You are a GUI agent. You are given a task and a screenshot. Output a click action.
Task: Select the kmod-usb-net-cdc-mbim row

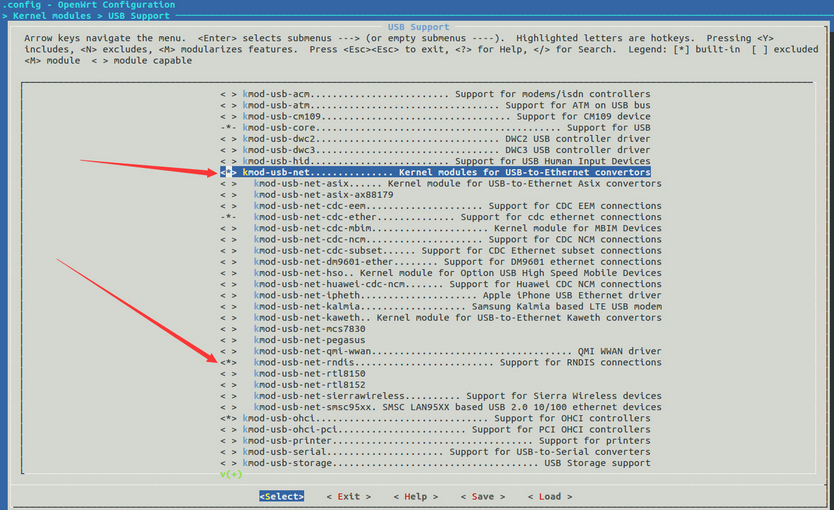(x=441, y=228)
